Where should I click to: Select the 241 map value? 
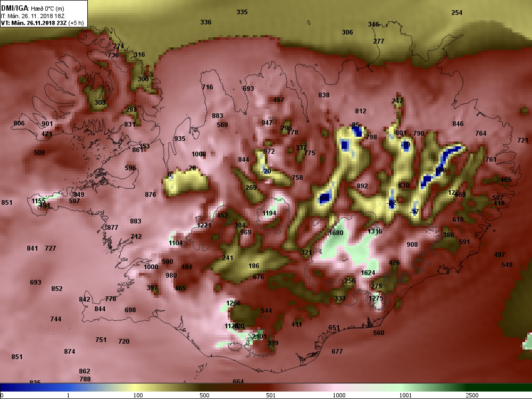(228, 258)
